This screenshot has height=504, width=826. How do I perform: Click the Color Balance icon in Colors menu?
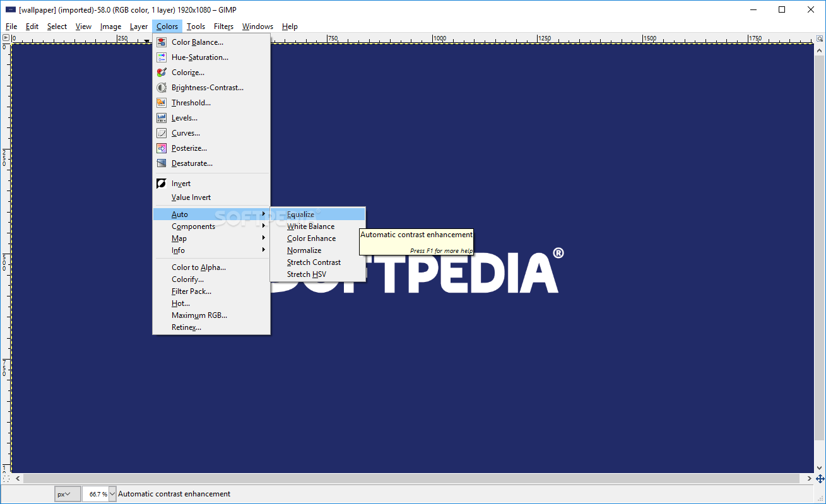click(x=162, y=42)
